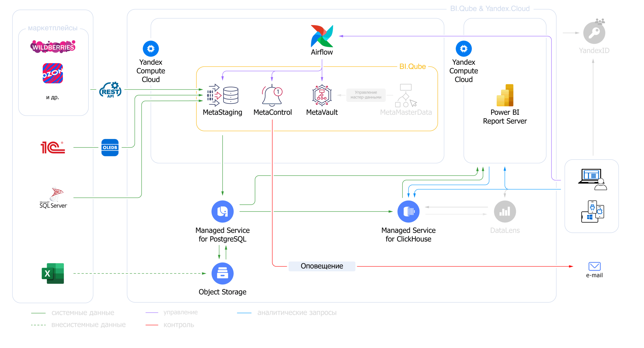Click the Airflow pinwheel logo
The image size is (644, 348).
tap(322, 36)
